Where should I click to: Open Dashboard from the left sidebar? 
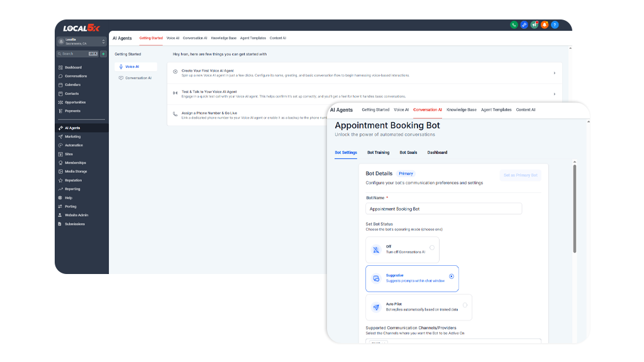[x=73, y=67]
